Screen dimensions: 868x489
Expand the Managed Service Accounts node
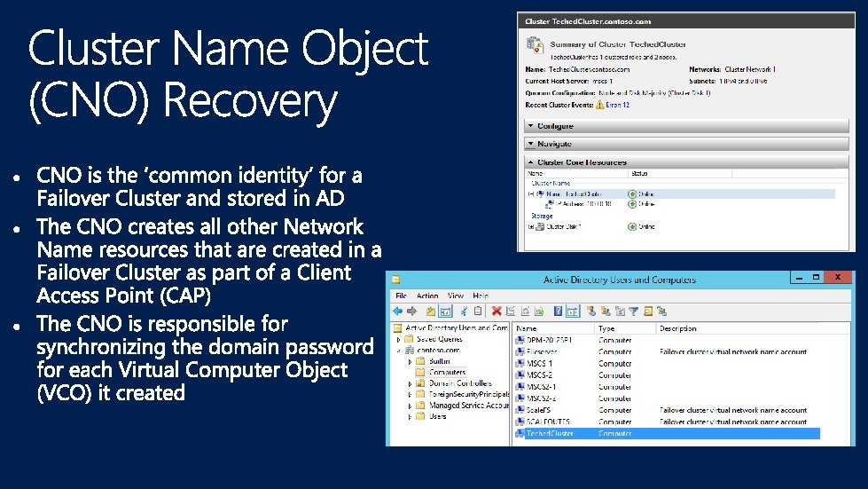(x=410, y=406)
